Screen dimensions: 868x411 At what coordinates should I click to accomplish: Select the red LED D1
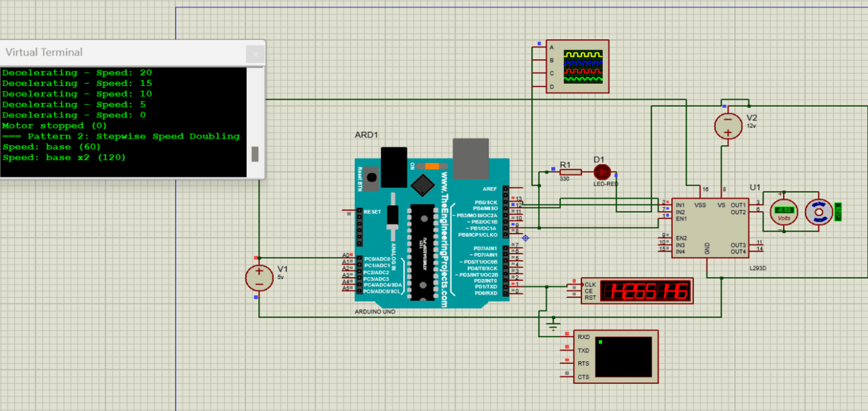tap(603, 172)
